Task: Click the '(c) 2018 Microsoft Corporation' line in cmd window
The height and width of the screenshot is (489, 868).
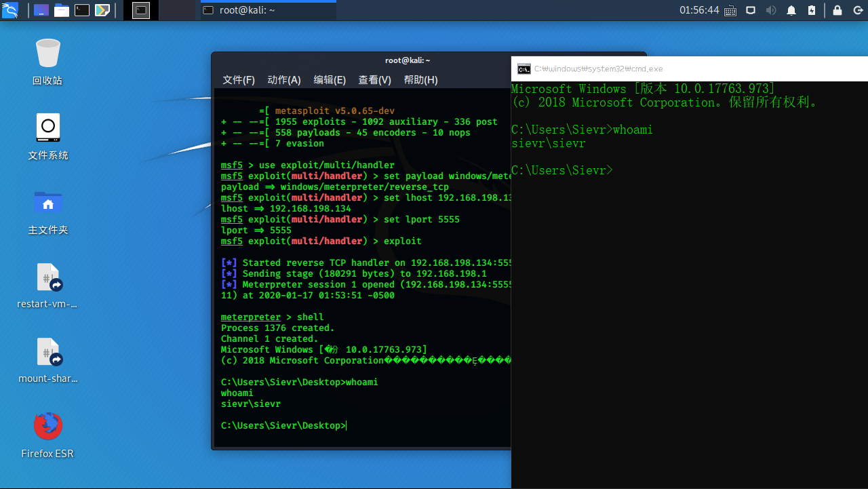Action: (665, 102)
